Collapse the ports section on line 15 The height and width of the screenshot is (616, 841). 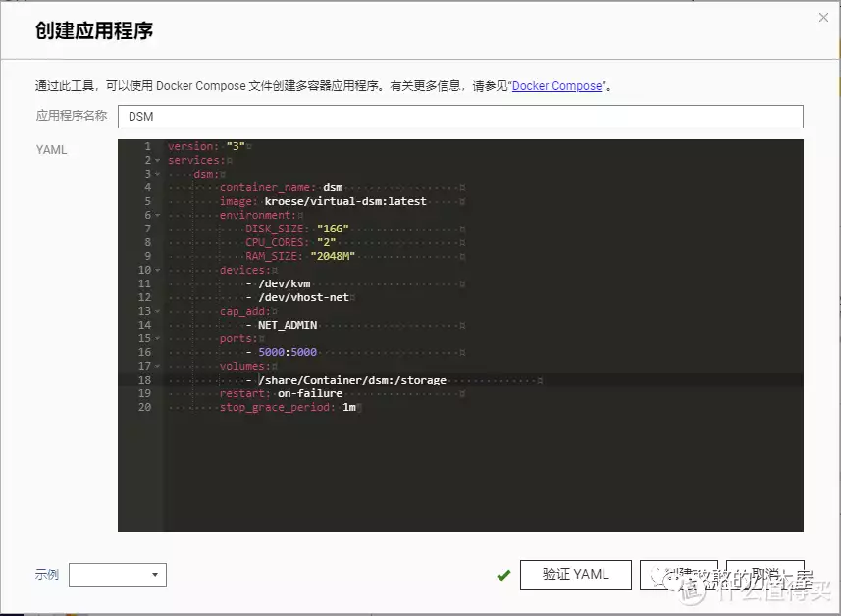tap(158, 338)
